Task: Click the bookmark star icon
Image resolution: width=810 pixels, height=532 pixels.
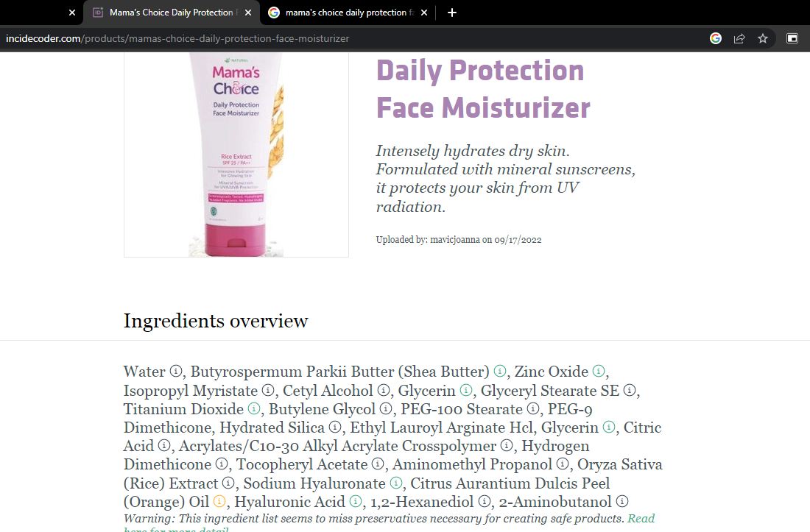Action: pos(762,39)
